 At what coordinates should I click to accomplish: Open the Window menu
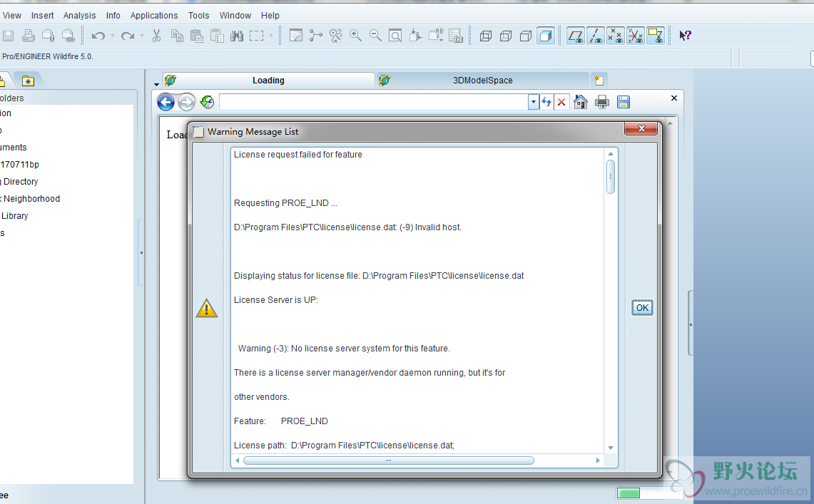pyautogui.click(x=235, y=16)
